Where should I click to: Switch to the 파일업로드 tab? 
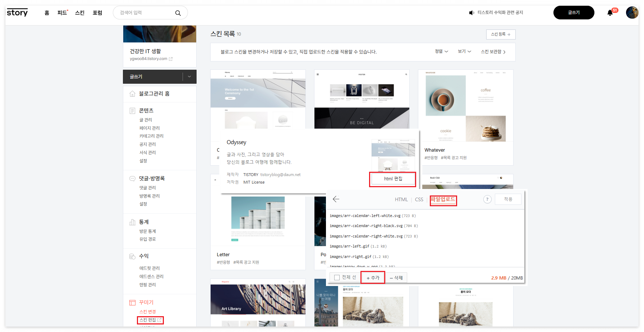click(443, 199)
